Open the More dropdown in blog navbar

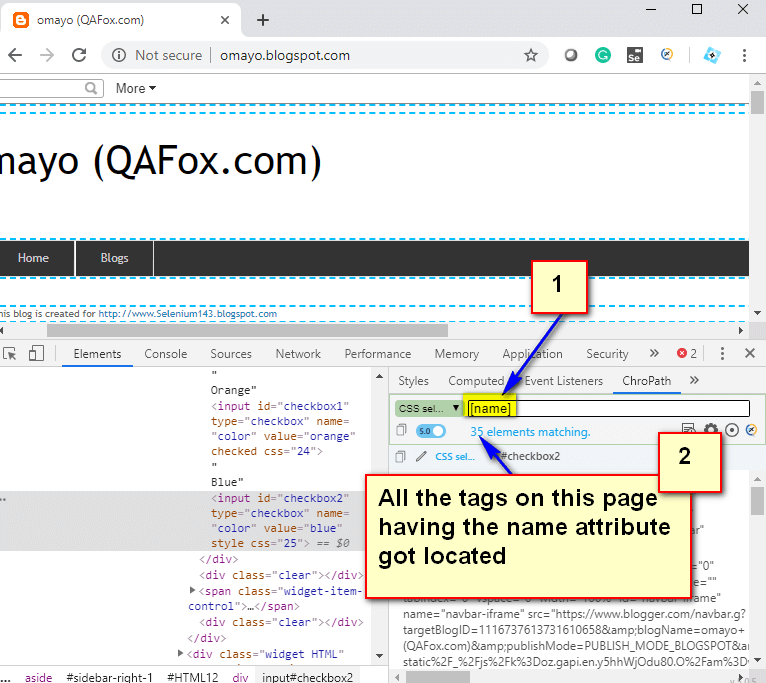136,88
